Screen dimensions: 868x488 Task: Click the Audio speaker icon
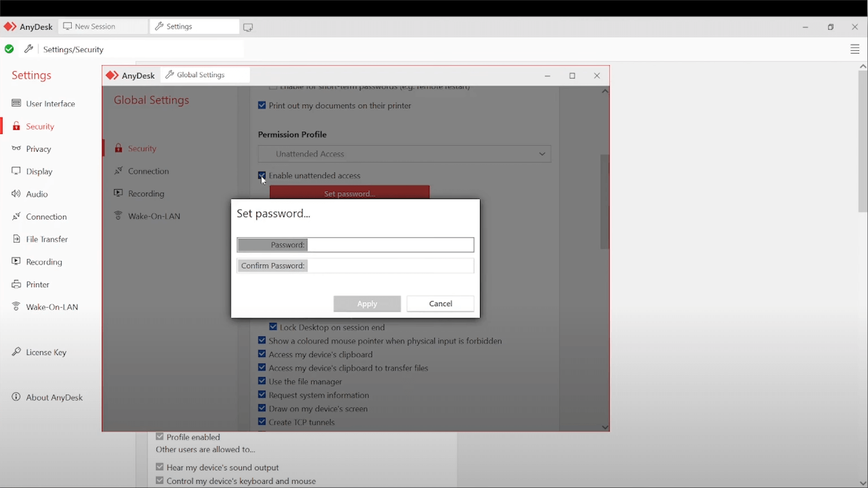pos(16,194)
